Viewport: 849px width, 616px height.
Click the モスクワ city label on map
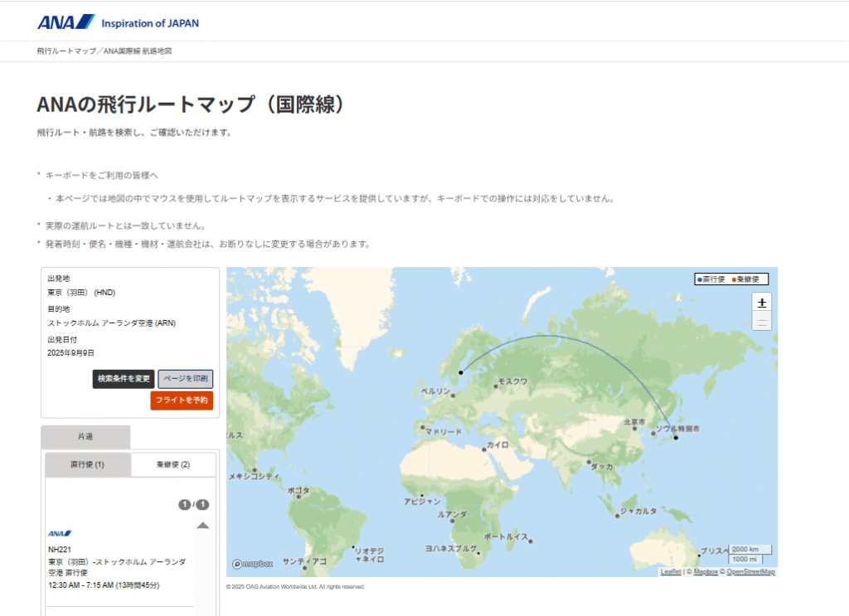[512, 381]
